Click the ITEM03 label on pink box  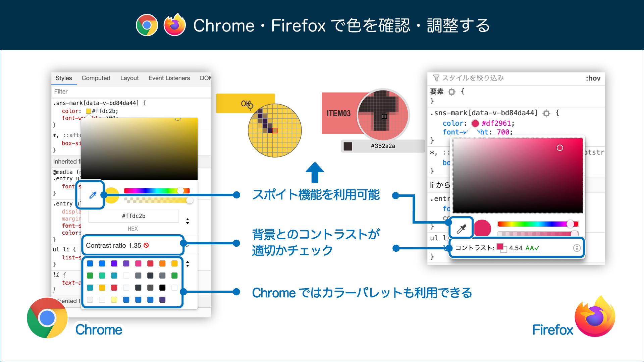[338, 113]
